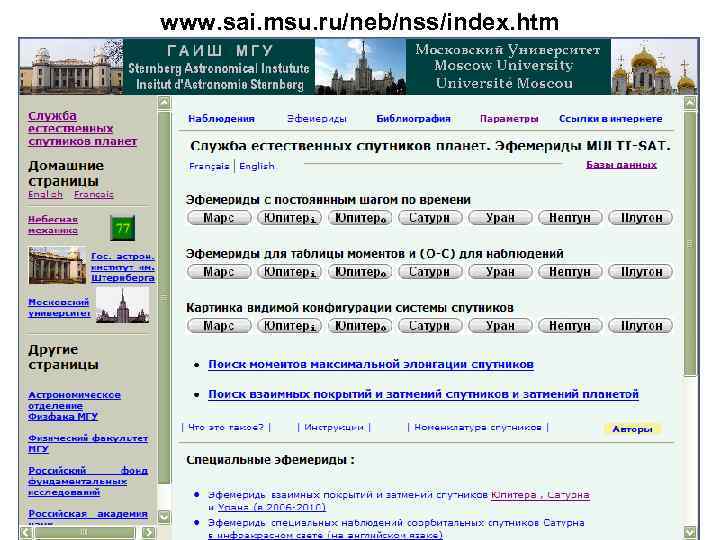Click second Юпитер button under constant time step
Screen dimensions: 720x540
pyautogui.click(x=360, y=218)
